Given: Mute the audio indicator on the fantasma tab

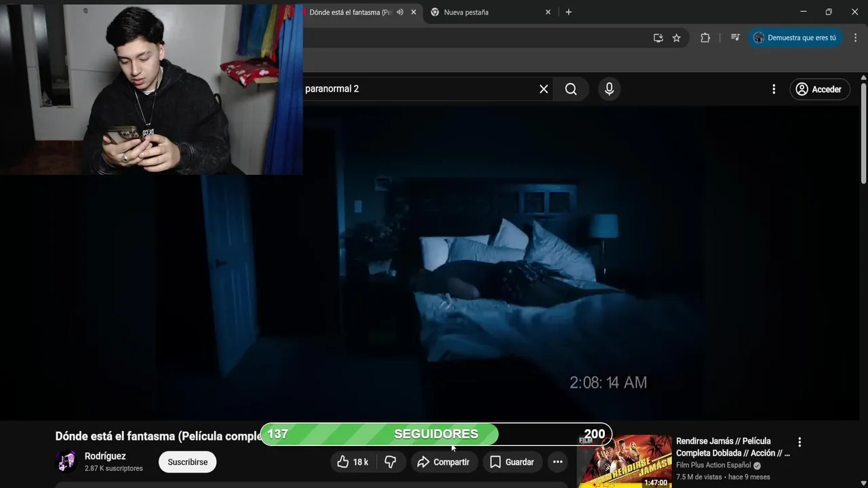Looking at the screenshot, I should pos(400,12).
